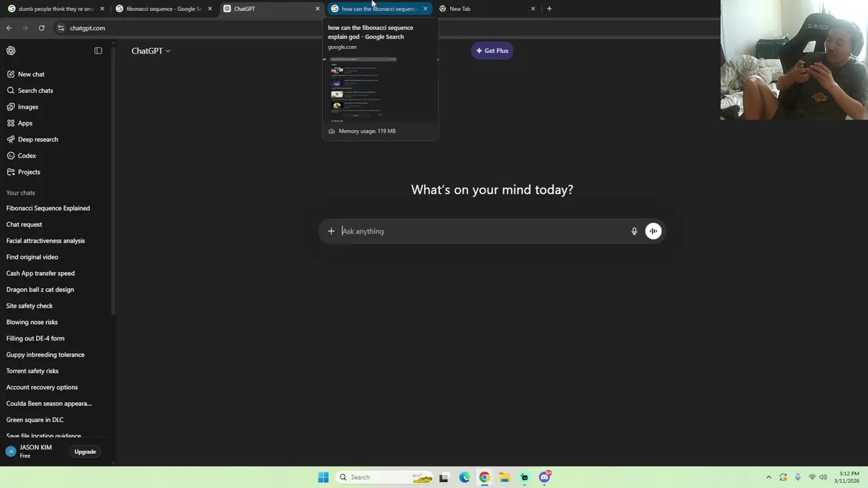
Task: Click the Windows taskbar Search box
Action: coord(384,477)
